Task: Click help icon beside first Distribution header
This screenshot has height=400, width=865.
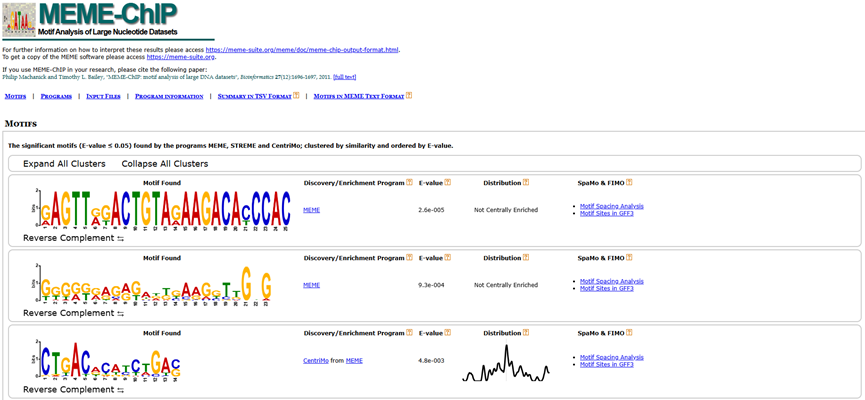Action: click(526, 183)
